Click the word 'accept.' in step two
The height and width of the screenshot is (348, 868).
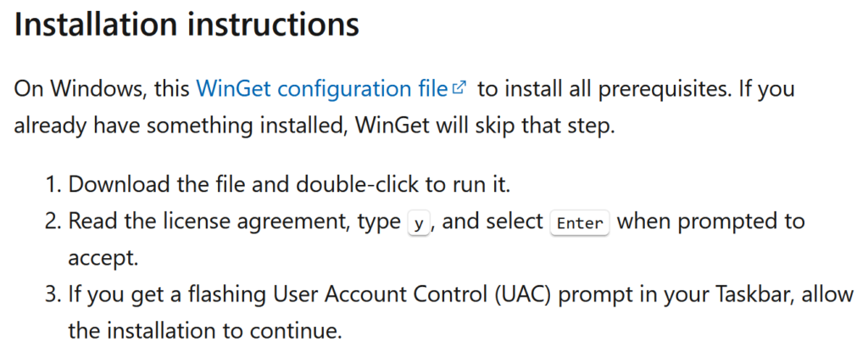click(x=101, y=258)
